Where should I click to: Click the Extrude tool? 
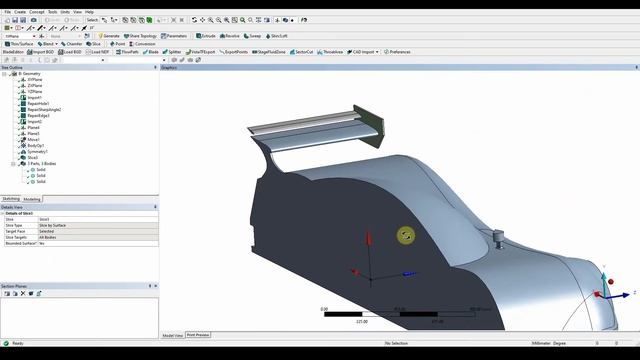click(x=206, y=36)
